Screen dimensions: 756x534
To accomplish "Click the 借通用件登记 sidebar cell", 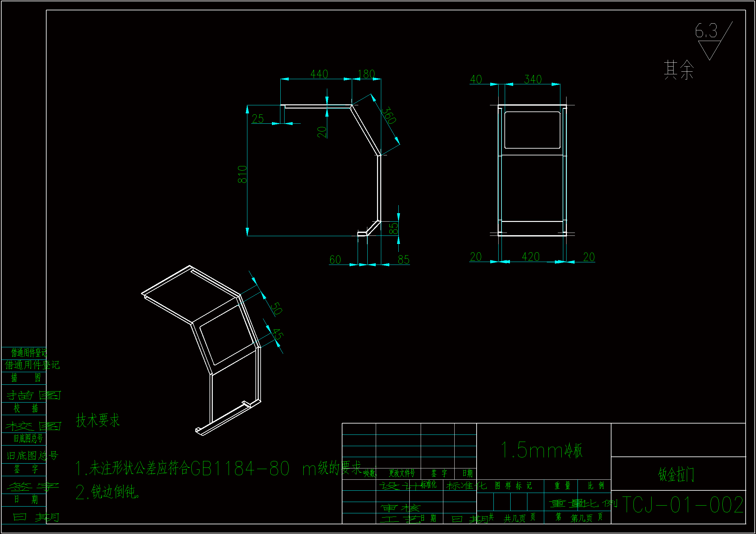I will (x=29, y=353).
